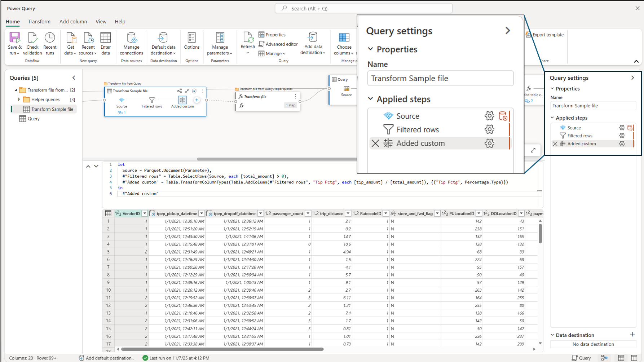Image resolution: width=644 pixels, height=362 pixels.
Task: Click the diagram view horizontal scrollbar
Action: tap(277, 159)
